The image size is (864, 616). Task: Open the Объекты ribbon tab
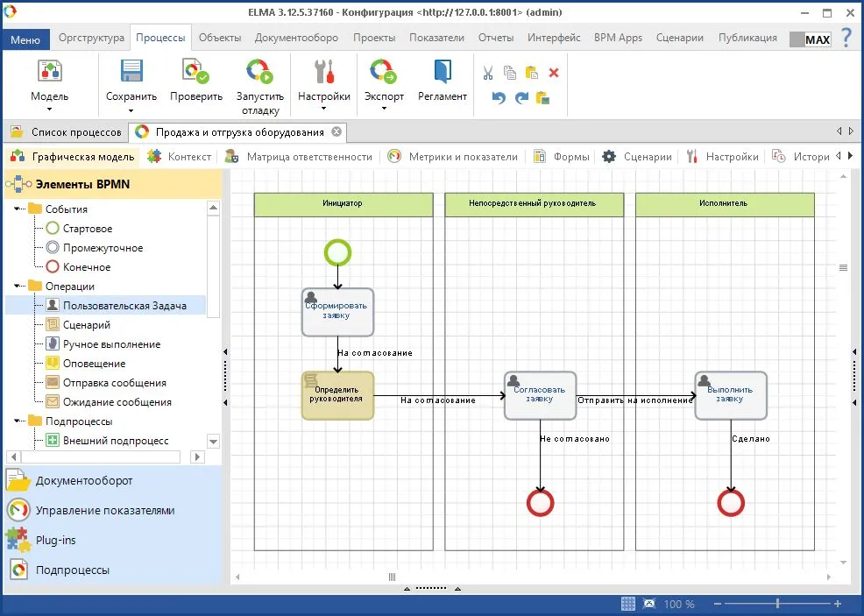219,38
